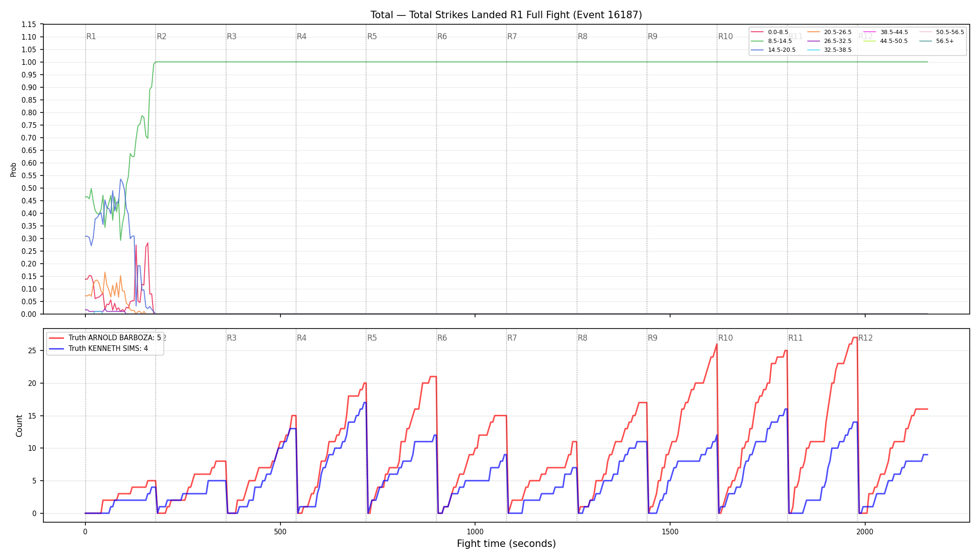Image resolution: width=980 pixels, height=560 pixels.
Task: Click the blue swatch beside Truth KENNETH SIMS
Action: [56, 349]
